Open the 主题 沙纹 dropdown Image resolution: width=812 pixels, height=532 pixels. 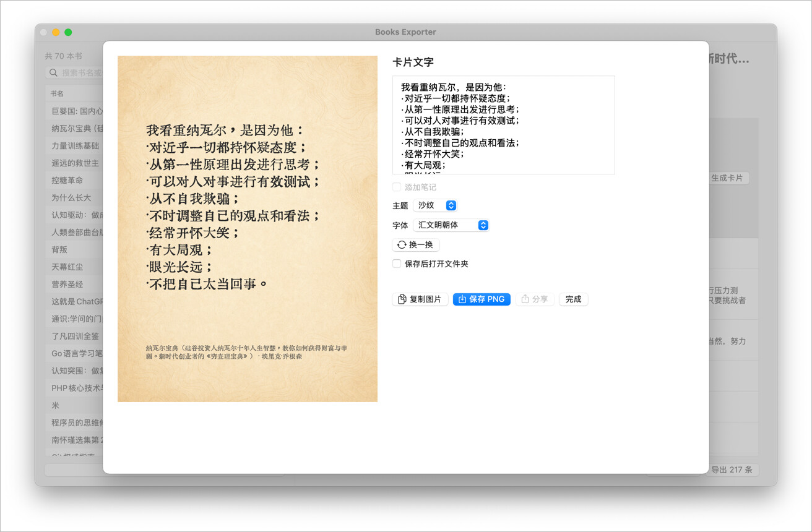[x=435, y=205]
